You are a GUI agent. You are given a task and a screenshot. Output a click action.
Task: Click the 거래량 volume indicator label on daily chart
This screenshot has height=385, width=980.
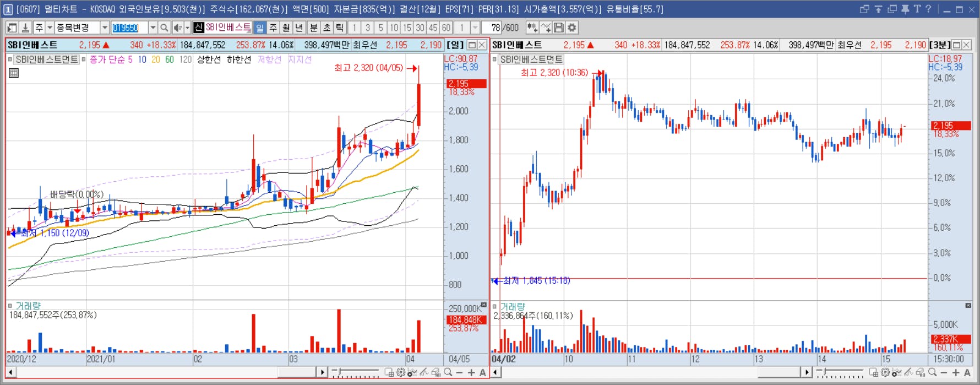(28, 306)
